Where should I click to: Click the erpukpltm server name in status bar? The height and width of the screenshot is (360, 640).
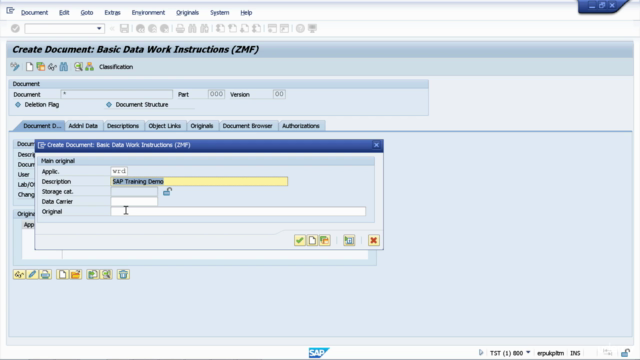551,353
